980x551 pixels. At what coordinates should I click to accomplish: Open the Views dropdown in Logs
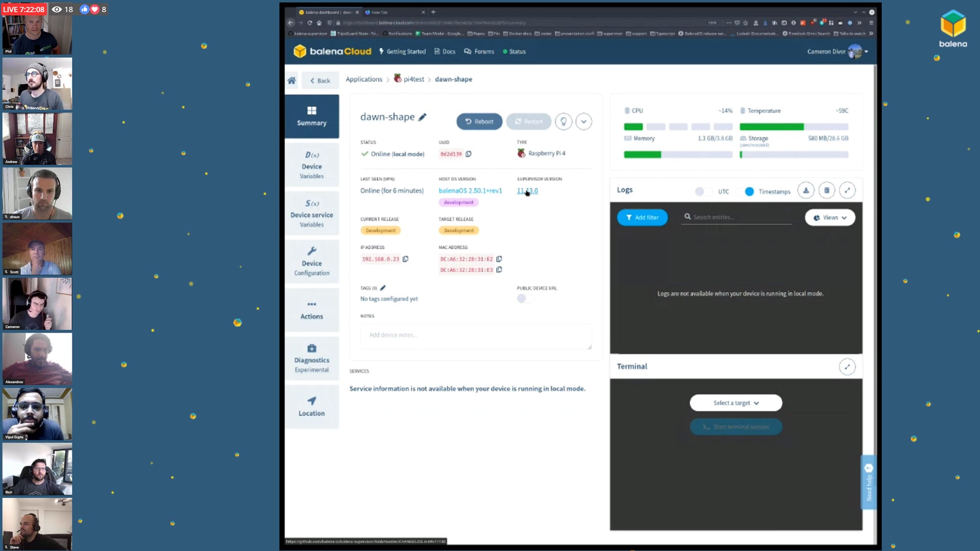coord(830,217)
